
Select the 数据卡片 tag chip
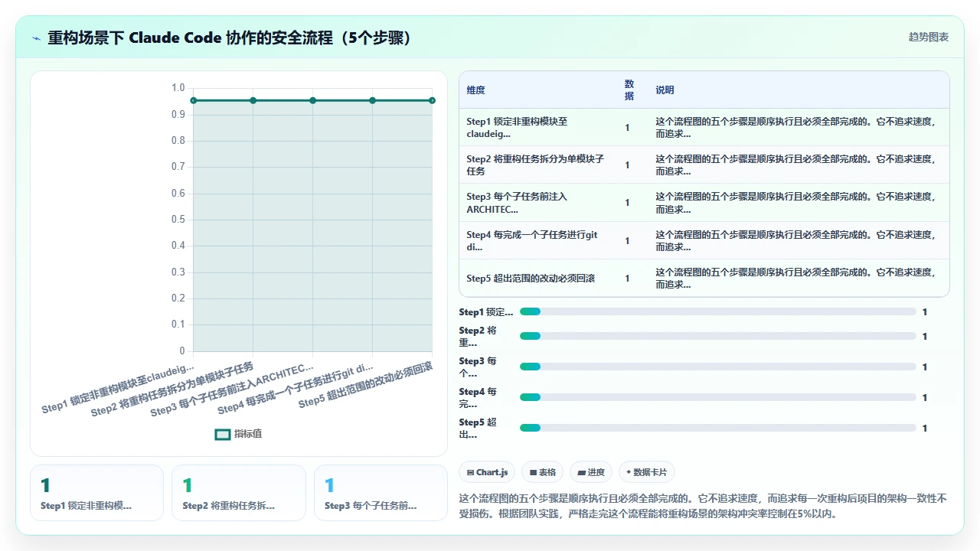coord(647,472)
